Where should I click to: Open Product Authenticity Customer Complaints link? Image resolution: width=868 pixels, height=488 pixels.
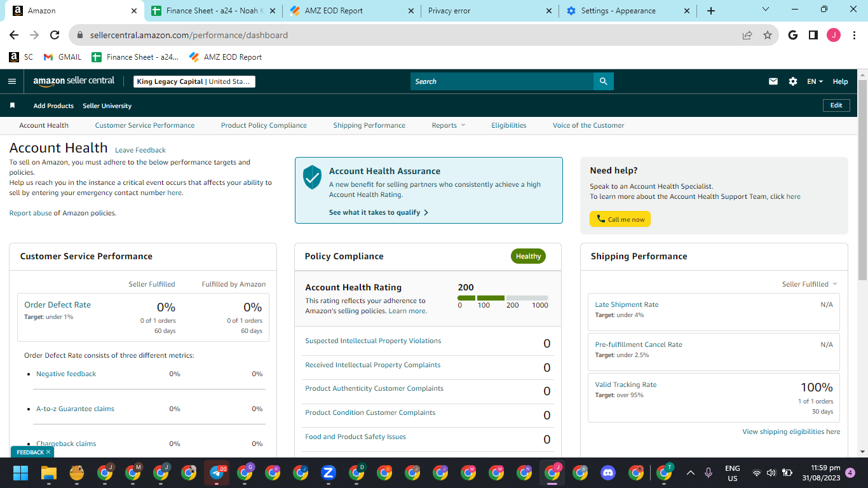pos(374,388)
